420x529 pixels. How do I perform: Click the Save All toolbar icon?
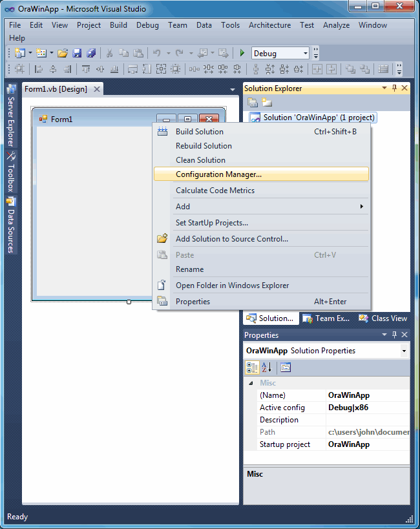click(91, 53)
